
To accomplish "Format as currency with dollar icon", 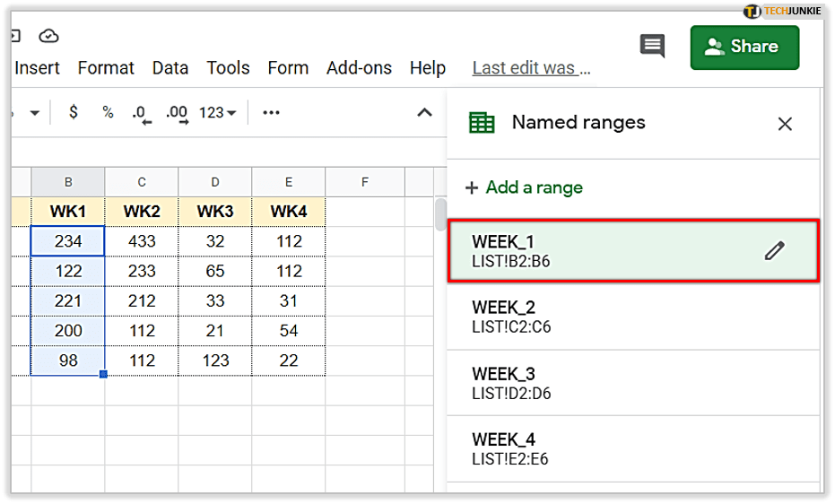I will point(74,112).
